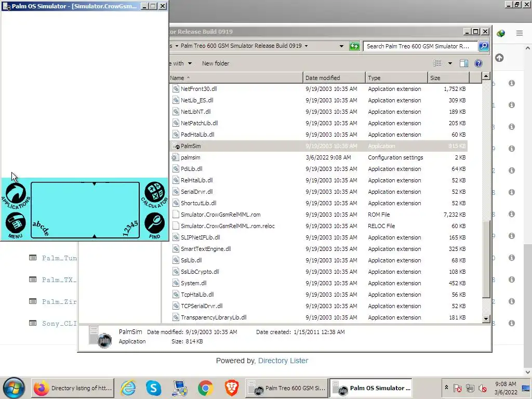Screen dimensions: 532x399
Task: Tap the Applications silkscreen icon in the Palm simulator
Action: click(16, 196)
